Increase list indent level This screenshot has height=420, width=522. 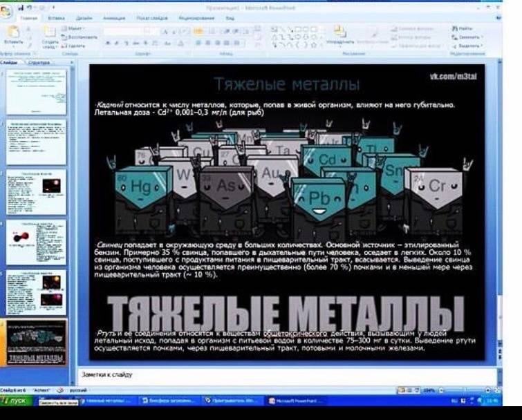(x=236, y=32)
